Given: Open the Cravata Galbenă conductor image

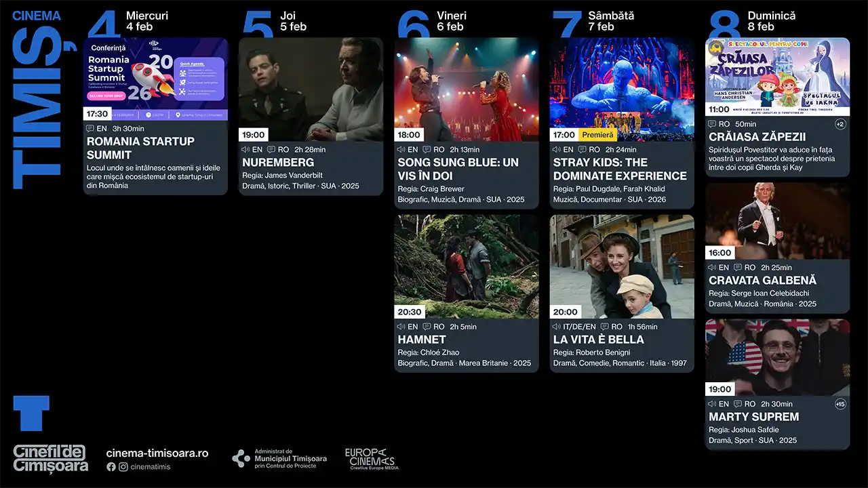Looking at the screenshot, I should click(777, 221).
